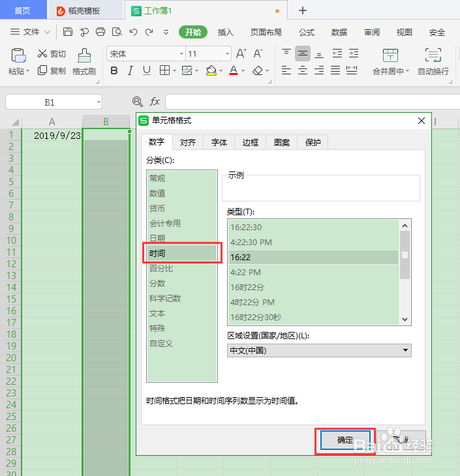Click the type list scrollbar thumb

coord(405,255)
